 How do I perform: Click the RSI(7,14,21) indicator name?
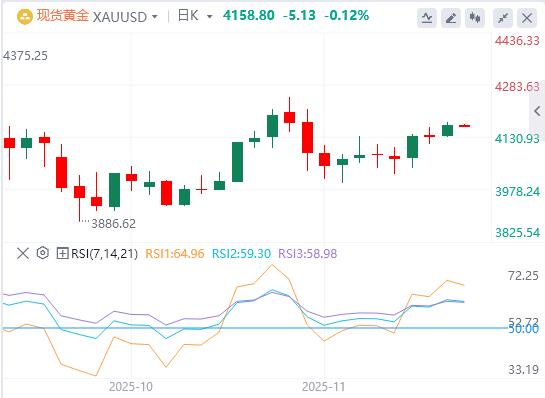[x=104, y=254]
